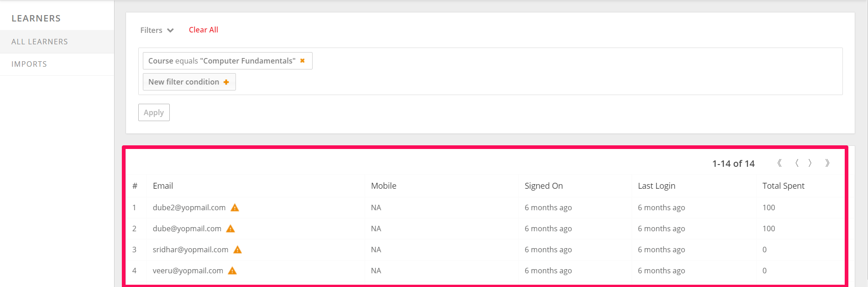Click warning icon next to dube@yopmail.com
This screenshot has width=868, height=287.
click(230, 229)
